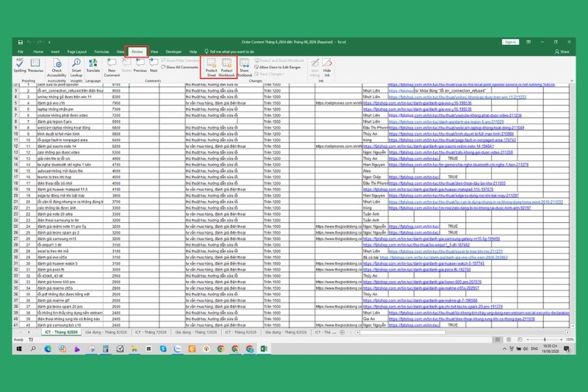Switch to the Insert ribbon tab
Viewport: 588px width, 392px height.
(55, 51)
